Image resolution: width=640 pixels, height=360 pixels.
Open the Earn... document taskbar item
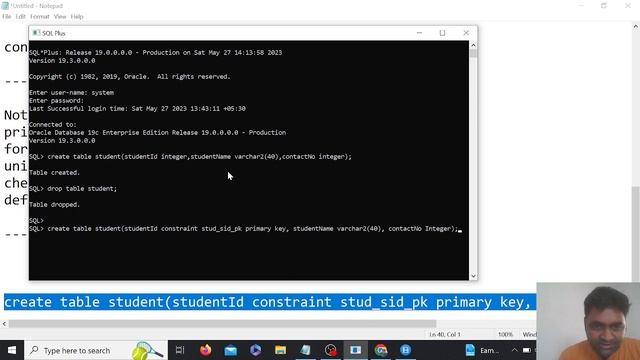pyautogui.click(x=482, y=350)
